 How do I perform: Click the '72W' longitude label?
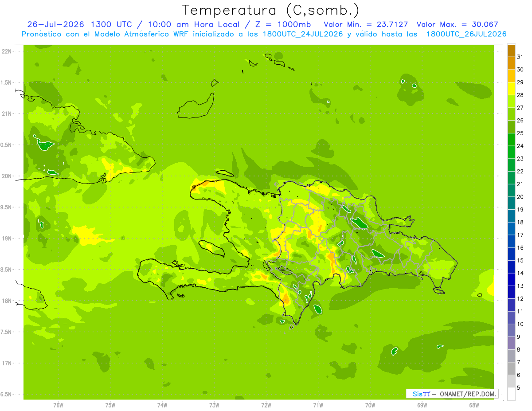266,405
